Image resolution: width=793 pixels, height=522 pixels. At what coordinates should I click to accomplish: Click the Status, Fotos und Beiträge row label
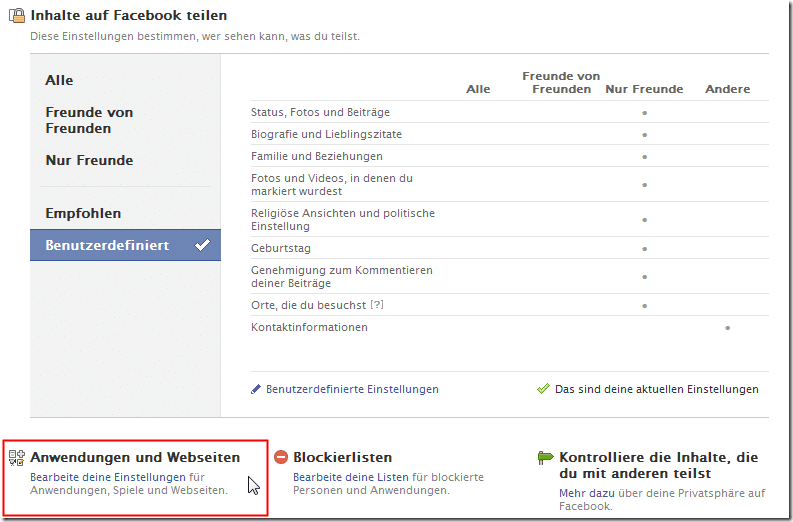[321, 112]
